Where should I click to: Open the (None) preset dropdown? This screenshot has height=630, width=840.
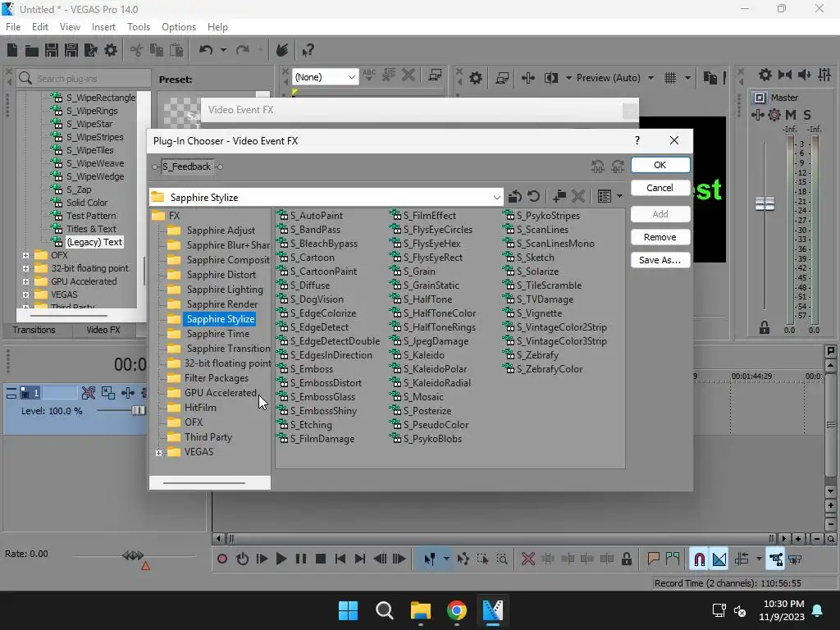click(351, 77)
